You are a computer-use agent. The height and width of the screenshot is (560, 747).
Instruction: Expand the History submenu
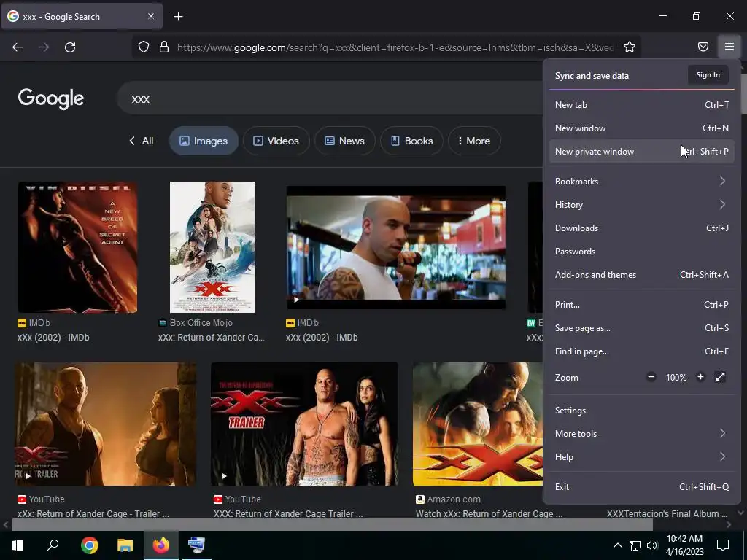coord(642,205)
